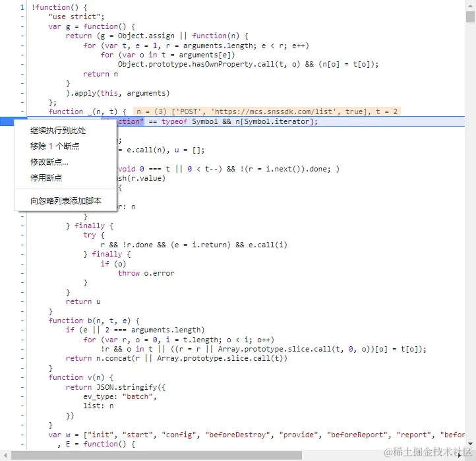Image resolution: width=476 pixels, height=461 pixels.
Task: Click 'i.next()' in the code
Action: point(283,169)
